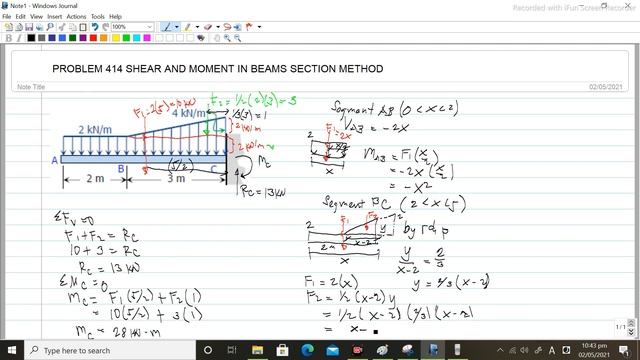
Task: Choose the Insert/Remove Space tool
Action: pos(237,27)
